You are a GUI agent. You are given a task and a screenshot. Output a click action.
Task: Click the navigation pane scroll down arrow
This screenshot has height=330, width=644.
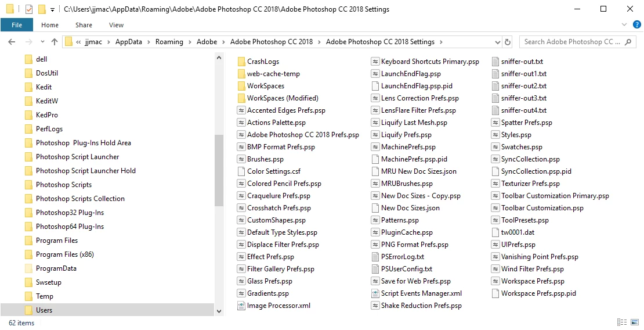pyautogui.click(x=219, y=311)
